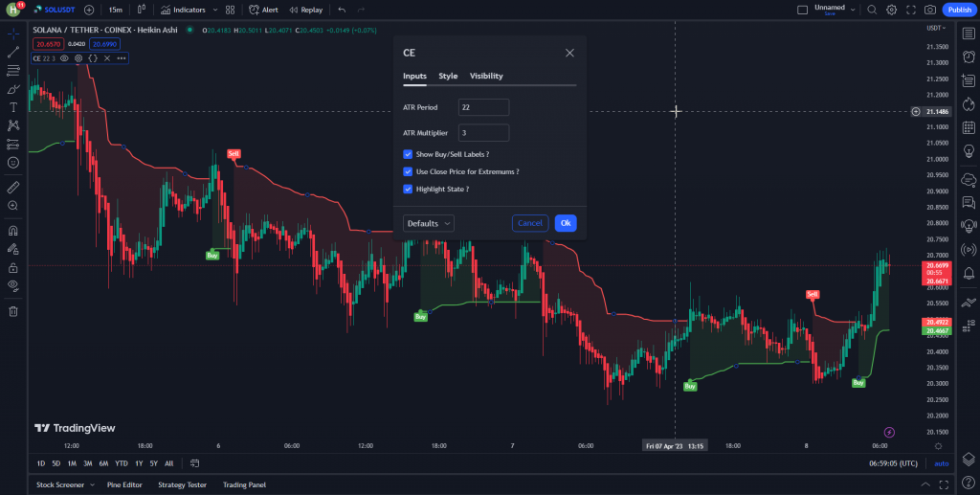Uncheck Highlight State option
The height and width of the screenshot is (495, 980).
pyautogui.click(x=408, y=190)
